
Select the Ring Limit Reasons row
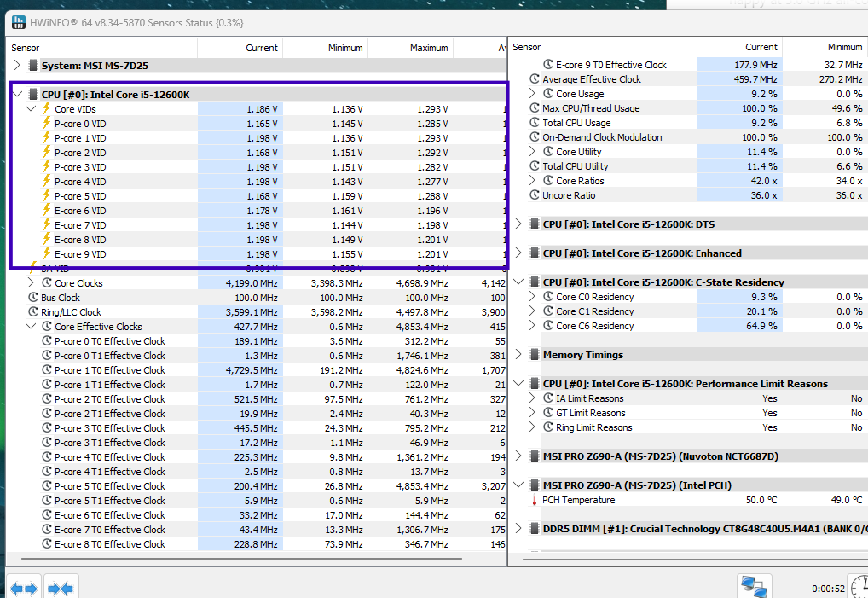tap(688, 427)
